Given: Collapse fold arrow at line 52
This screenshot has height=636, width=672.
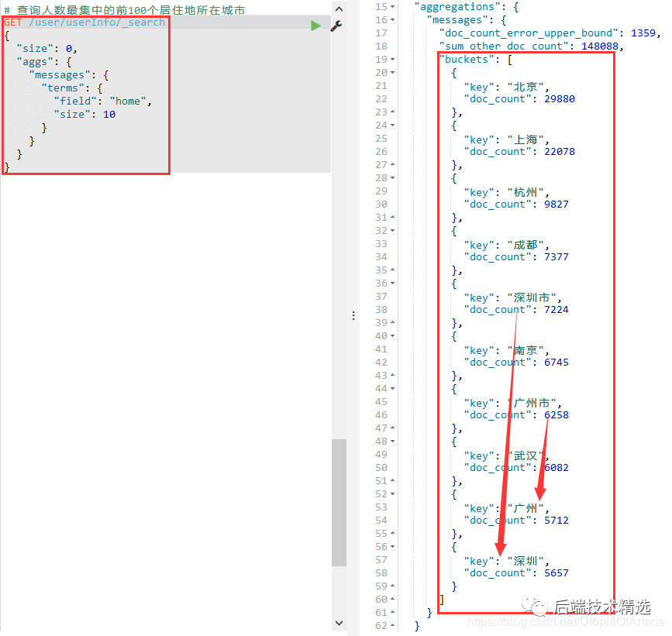Looking at the screenshot, I should (x=392, y=494).
